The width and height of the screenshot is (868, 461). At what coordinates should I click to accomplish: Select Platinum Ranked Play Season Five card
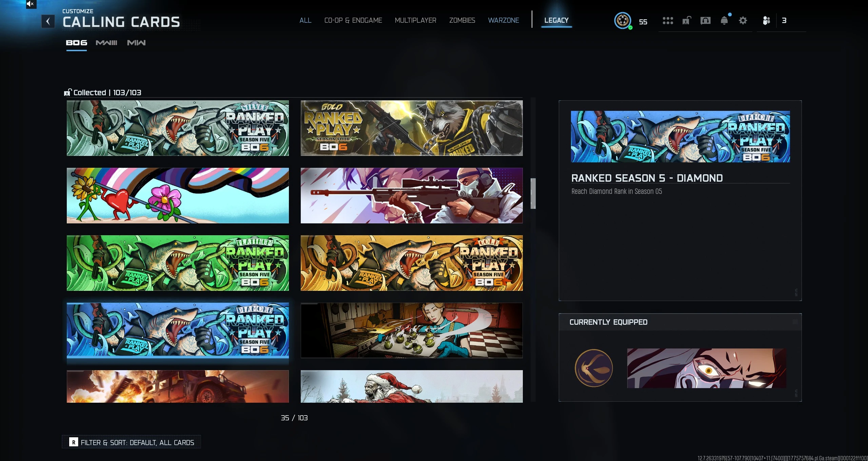(x=178, y=263)
